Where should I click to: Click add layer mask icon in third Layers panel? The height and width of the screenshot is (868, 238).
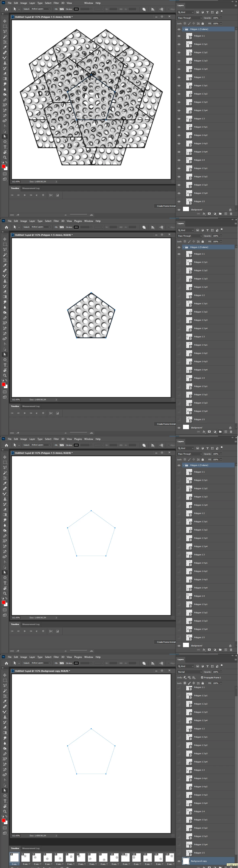[x=209, y=650]
